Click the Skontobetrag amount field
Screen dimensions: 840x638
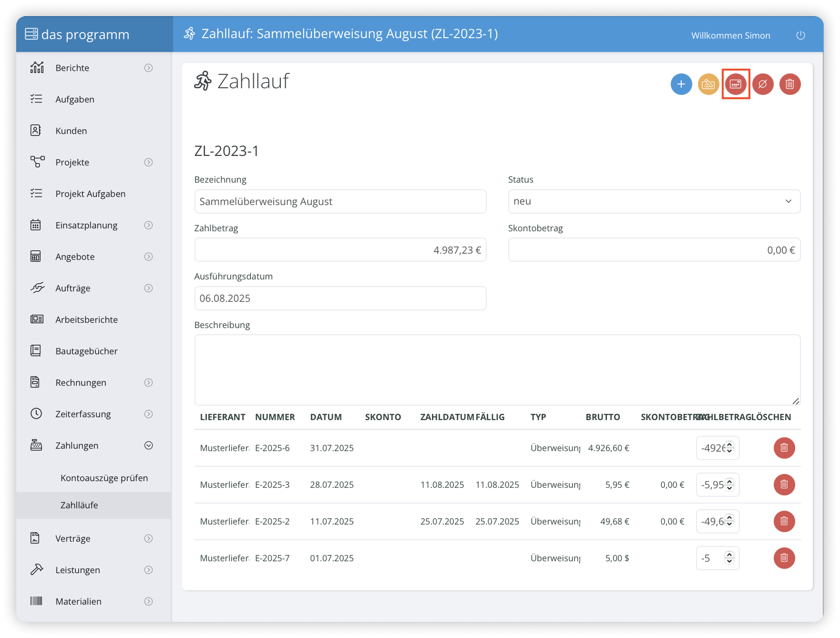point(654,250)
